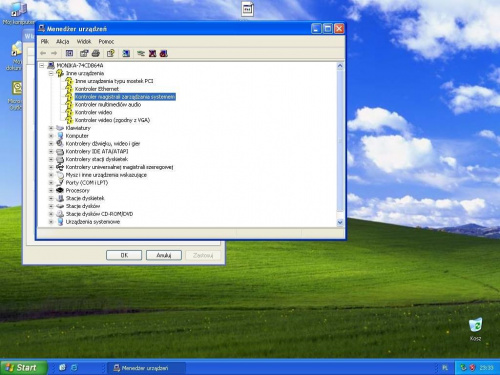This screenshot has height=375, width=500.
Task: Select 'Inne urządzenia typu mostek PCI'
Action: tap(114, 81)
